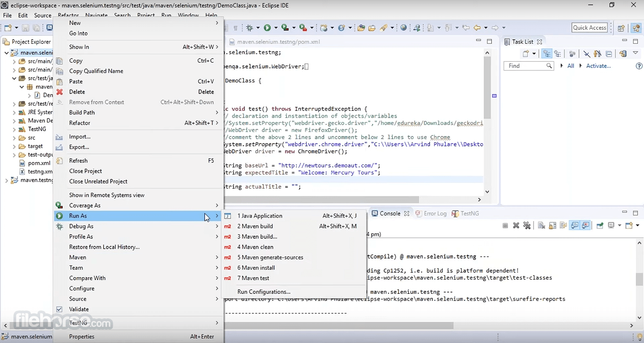Toggle the Validate checkbox menu entry

[79, 309]
